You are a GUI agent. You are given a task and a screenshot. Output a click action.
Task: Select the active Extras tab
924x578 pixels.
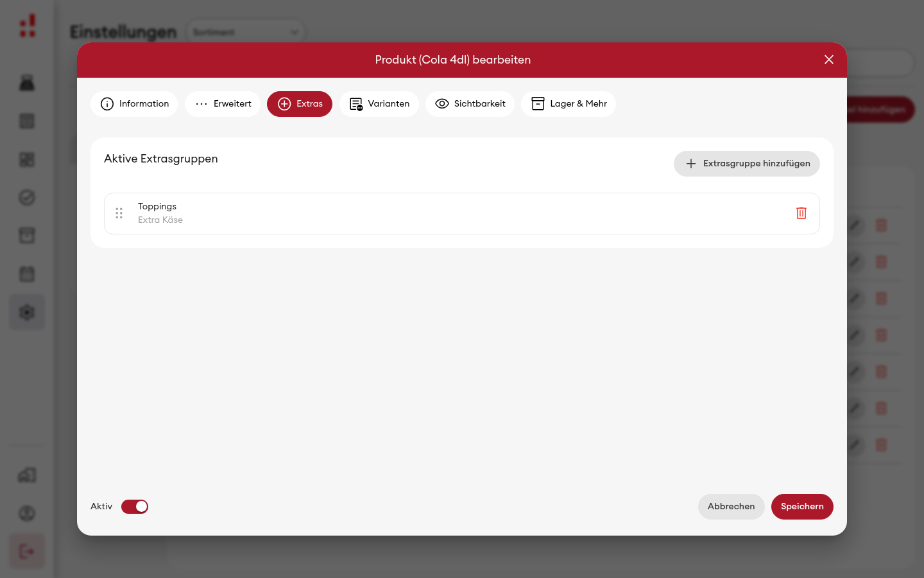(300, 104)
